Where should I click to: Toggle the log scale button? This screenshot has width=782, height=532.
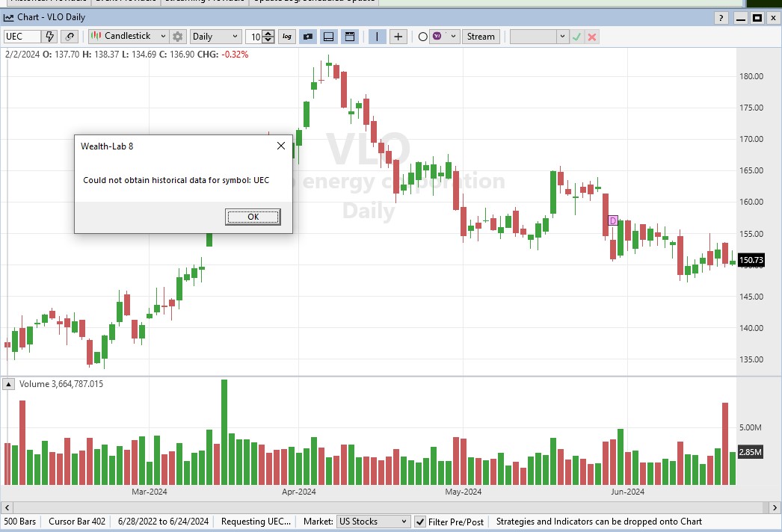[287, 37]
